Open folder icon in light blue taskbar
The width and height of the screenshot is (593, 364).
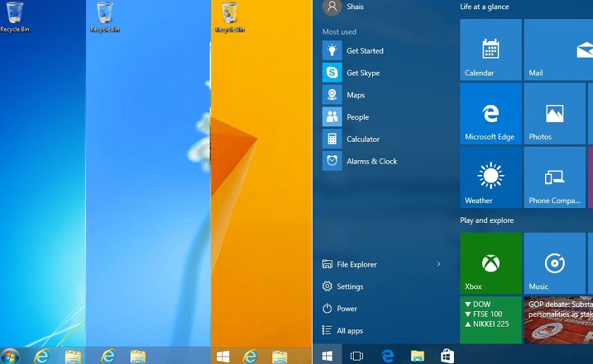coord(138,357)
